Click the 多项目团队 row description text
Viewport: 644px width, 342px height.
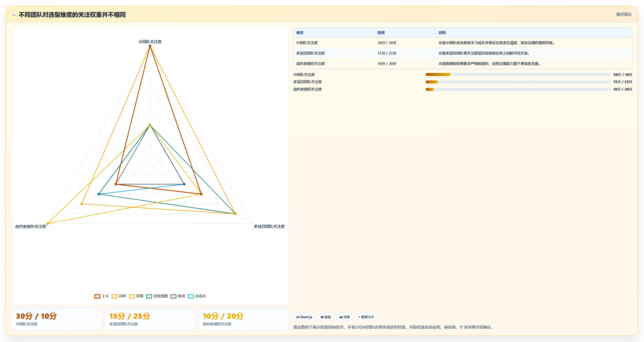(x=484, y=53)
